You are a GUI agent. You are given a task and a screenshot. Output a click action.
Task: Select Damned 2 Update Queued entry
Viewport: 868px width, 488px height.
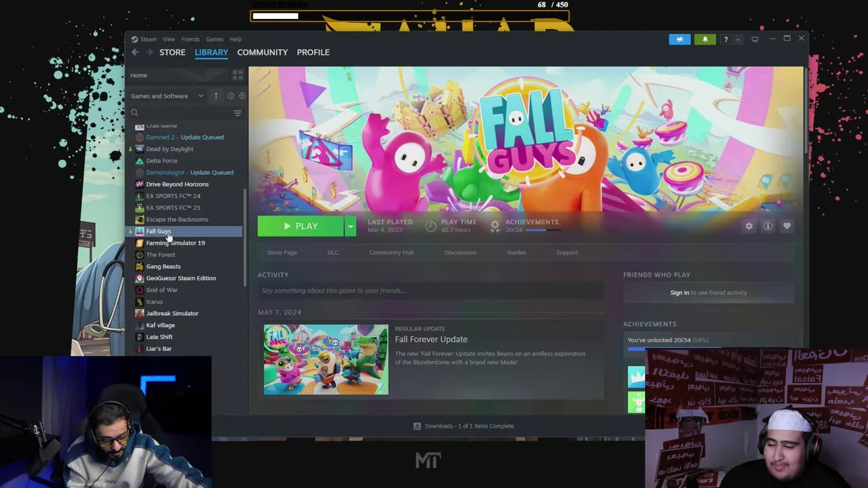186,137
